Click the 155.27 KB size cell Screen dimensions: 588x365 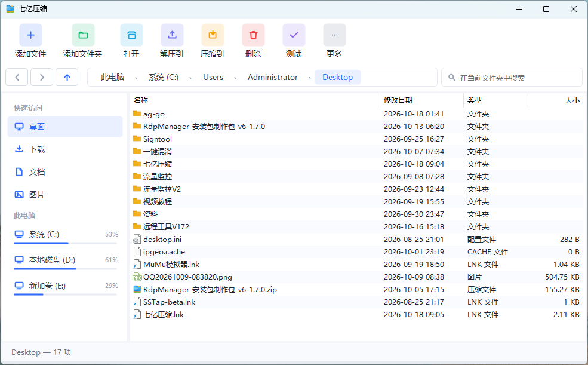(x=562, y=290)
